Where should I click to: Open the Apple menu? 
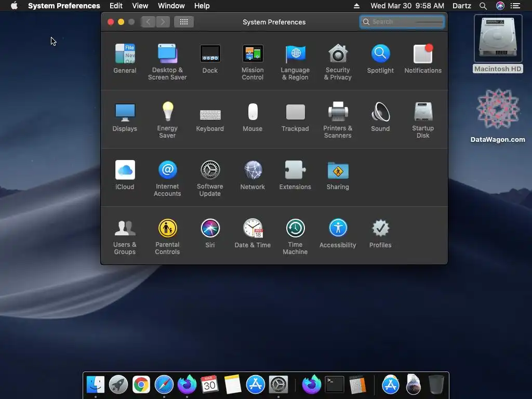(x=14, y=6)
